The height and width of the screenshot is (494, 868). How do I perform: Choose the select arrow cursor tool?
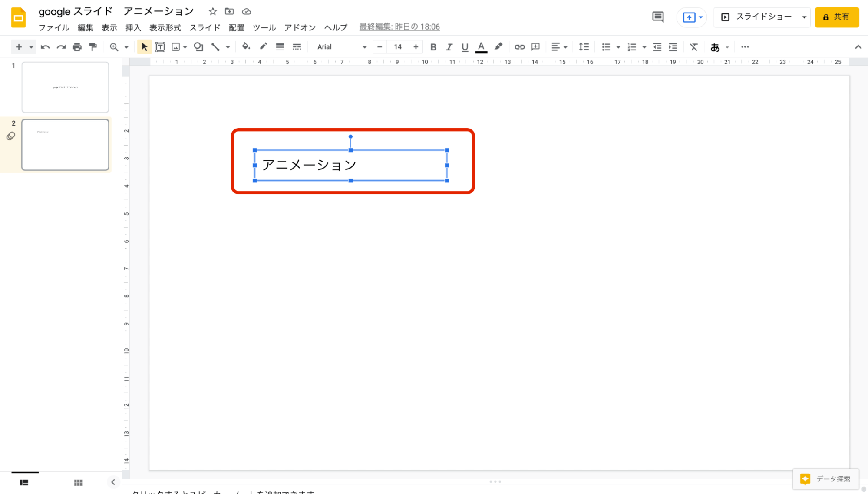145,47
